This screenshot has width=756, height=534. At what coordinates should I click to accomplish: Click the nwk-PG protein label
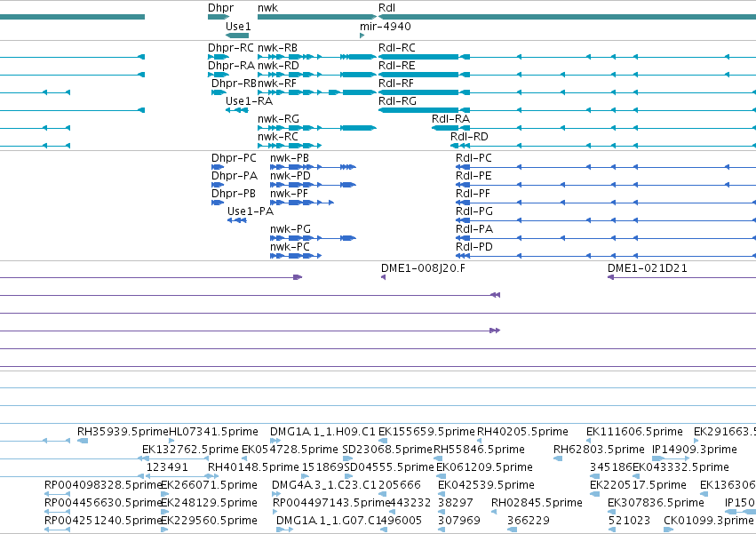tap(290, 229)
